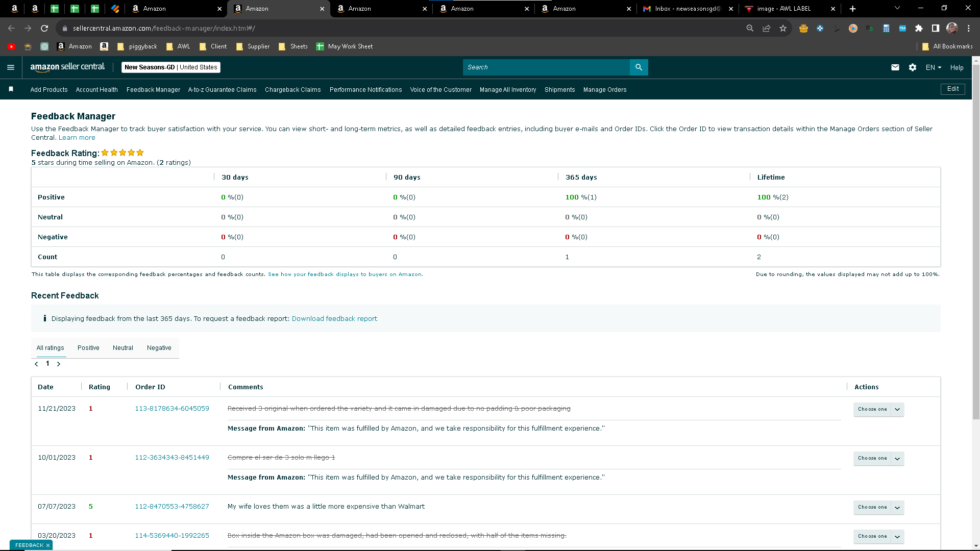Open a new browser tab
980x551 pixels.
(852, 9)
